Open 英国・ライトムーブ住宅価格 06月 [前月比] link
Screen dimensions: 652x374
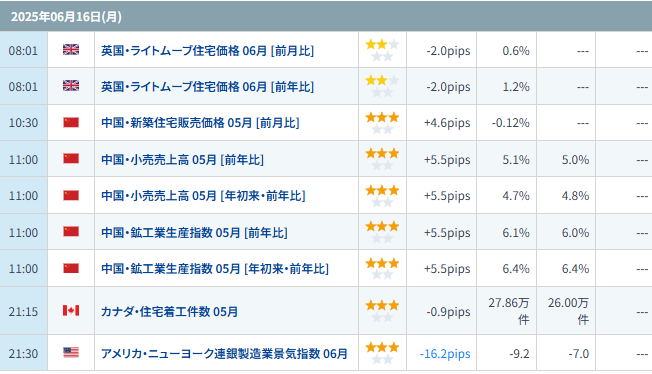(207, 51)
